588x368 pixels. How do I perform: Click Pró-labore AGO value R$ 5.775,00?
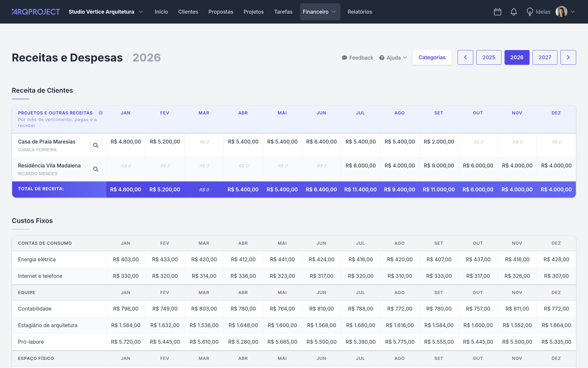pyautogui.click(x=400, y=342)
